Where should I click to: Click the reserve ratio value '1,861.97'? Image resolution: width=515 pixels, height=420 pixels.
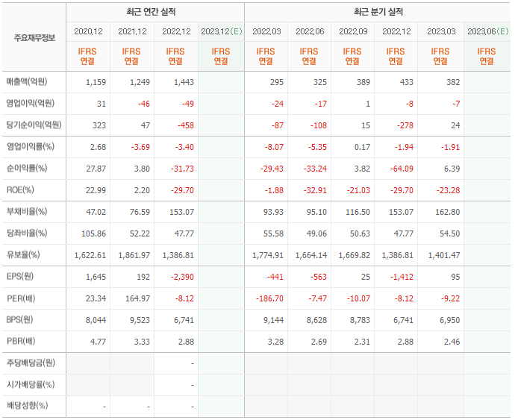click(x=134, y=255)
